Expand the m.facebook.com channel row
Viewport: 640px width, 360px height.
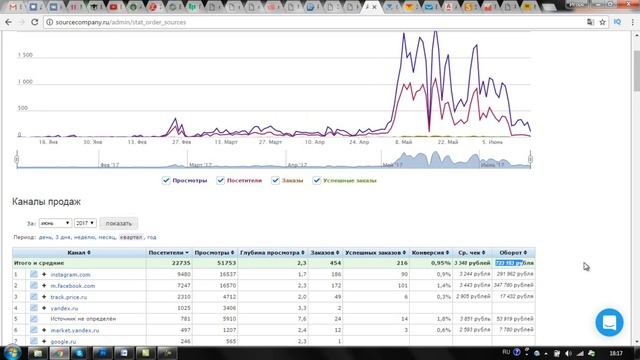(x=44, y=285)
